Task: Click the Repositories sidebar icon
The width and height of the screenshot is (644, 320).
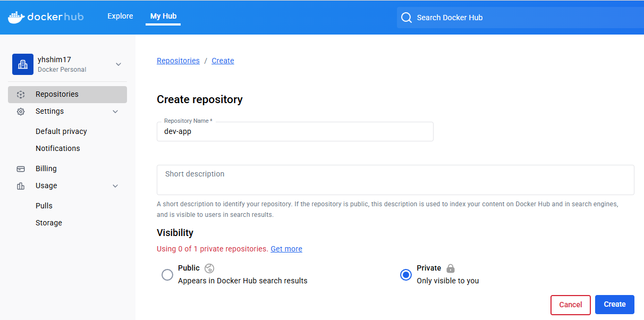Action: point(21,95)
